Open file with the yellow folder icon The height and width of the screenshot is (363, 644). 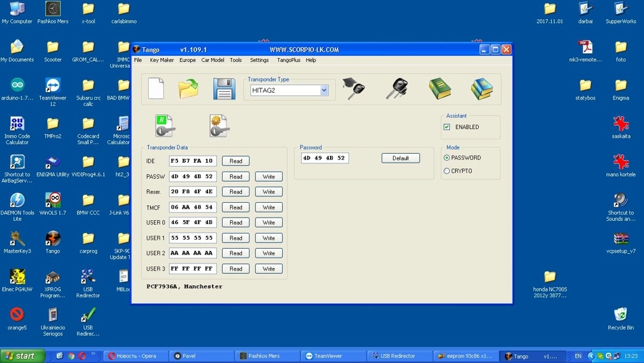point(188,88)
